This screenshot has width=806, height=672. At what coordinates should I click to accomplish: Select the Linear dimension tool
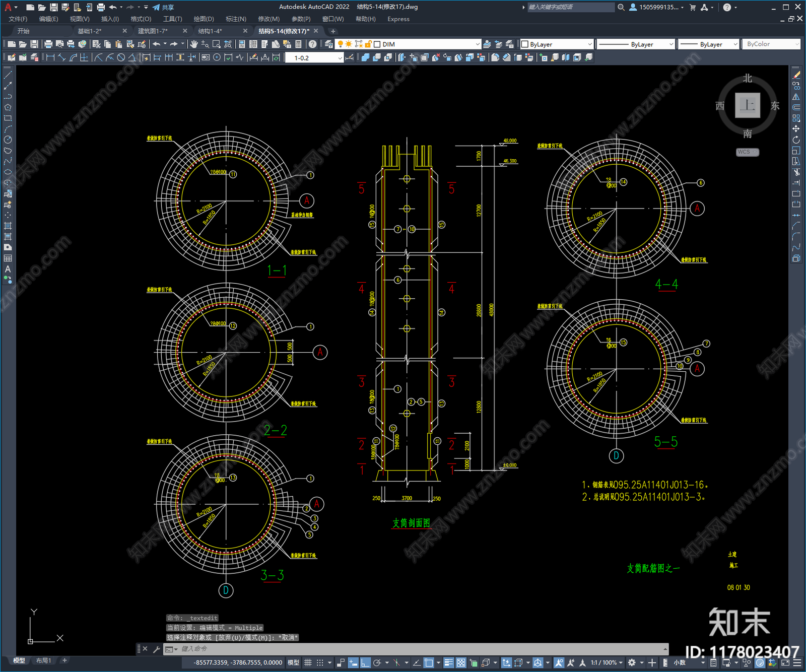tap(50, 57)
